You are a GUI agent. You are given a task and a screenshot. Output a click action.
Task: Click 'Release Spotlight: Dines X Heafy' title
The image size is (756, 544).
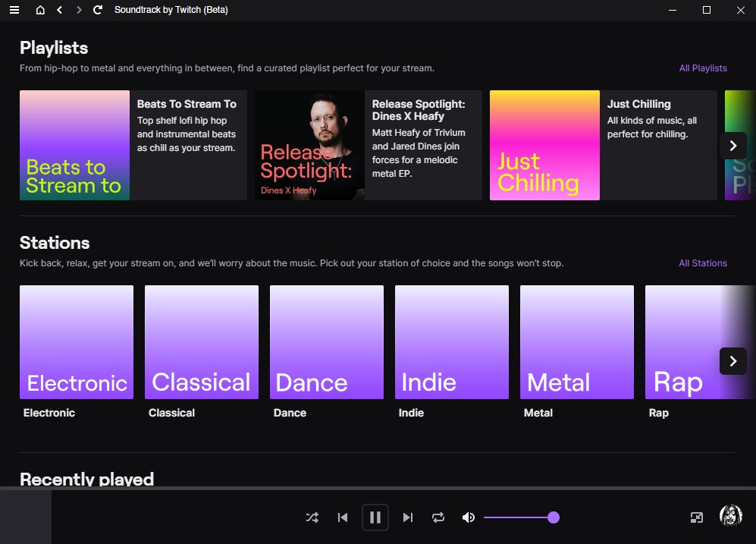(x=419, y=110)
